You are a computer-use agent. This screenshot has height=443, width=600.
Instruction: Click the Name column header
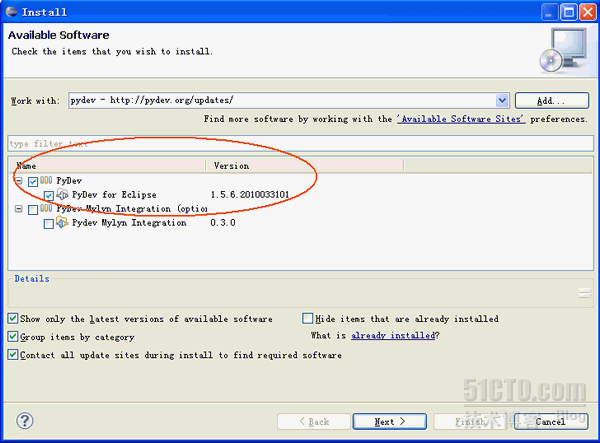[x=108, y=166]
